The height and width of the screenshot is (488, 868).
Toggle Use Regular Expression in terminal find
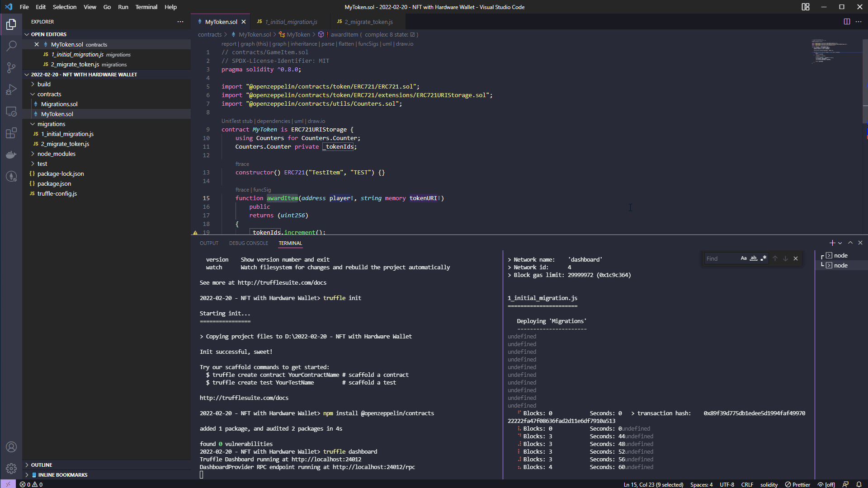(764, 258)
